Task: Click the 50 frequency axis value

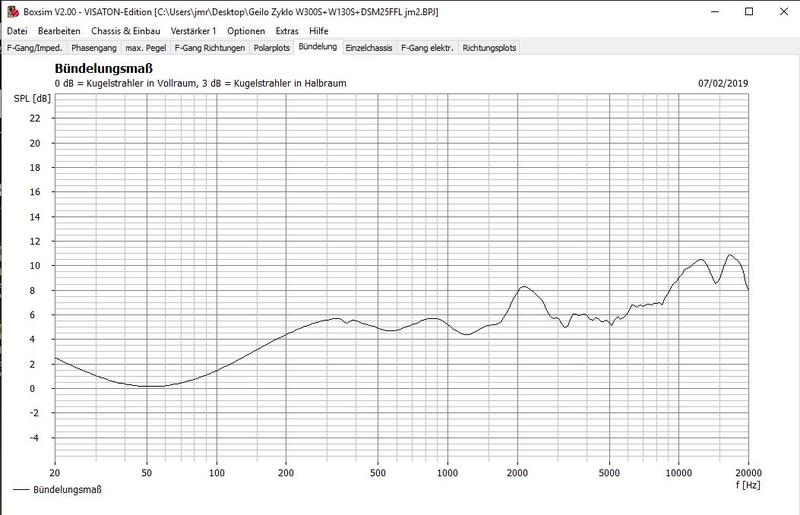Action: point(146,473)
